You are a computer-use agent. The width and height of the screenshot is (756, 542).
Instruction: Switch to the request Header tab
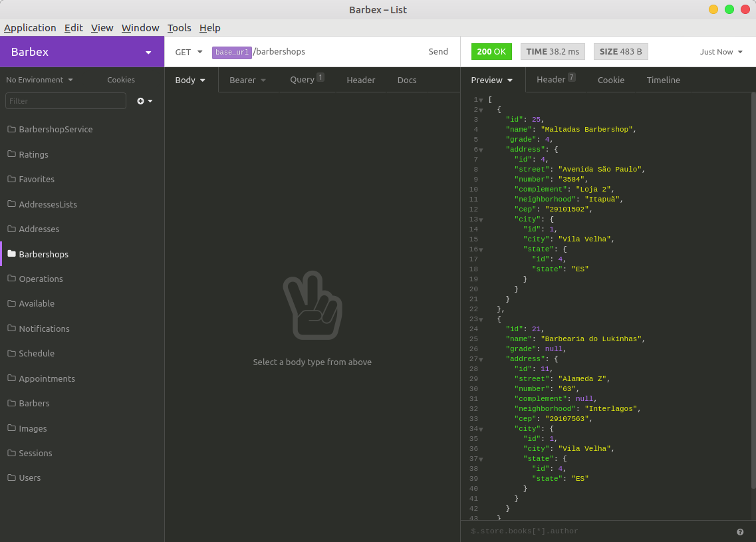[360, 80]
